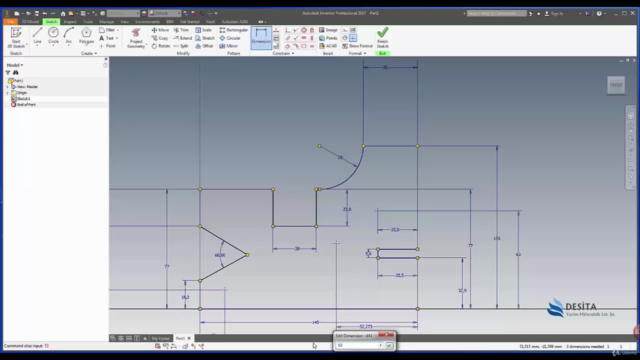The width and height of the screenshot is (640, 360).
Task: Click the Help question mark icon
Action: pos(599,13)
